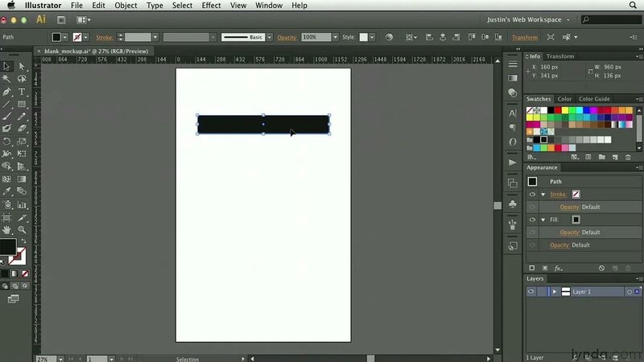Switch to the Transform panel tab
Viewport: 644px width, 362px height.
560,56
